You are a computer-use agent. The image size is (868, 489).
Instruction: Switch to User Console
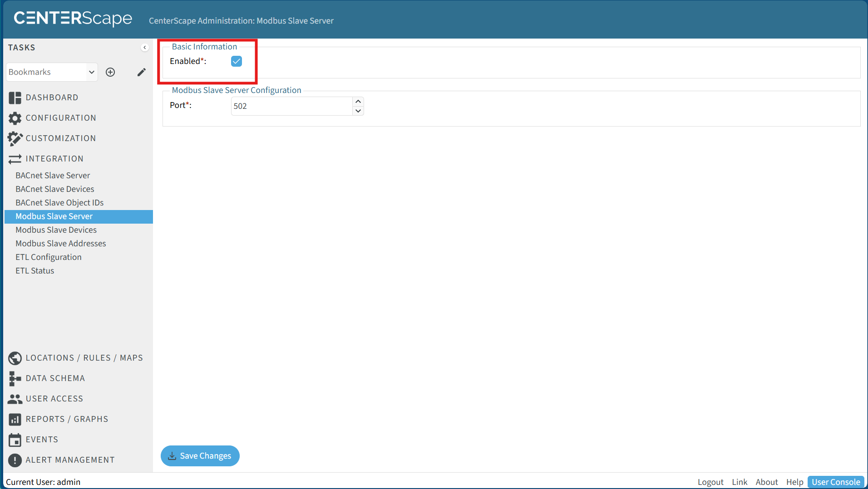point(836,482)
